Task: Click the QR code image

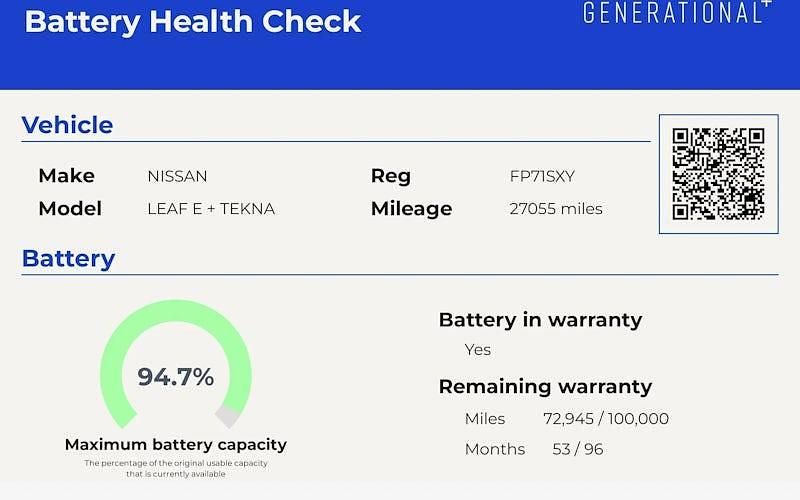Action: pyautogui.click(x=718, y=174)
